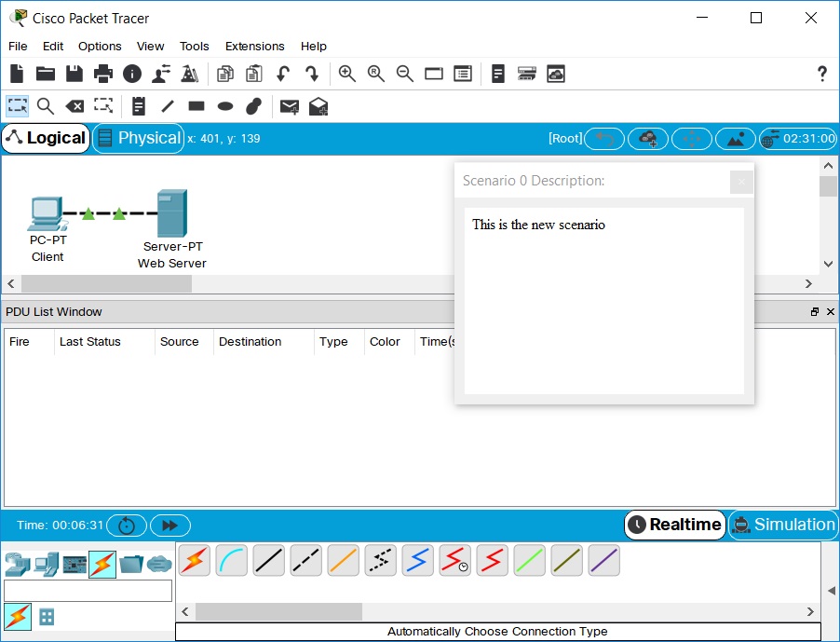Close the Scenario 0 Description popup
This screenshot has height=642, width=840.
click(x=740, y=182)
